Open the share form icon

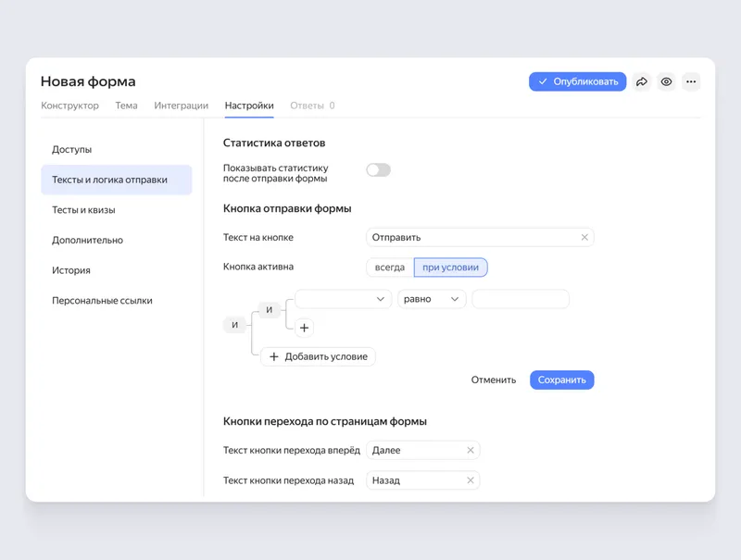641,81
